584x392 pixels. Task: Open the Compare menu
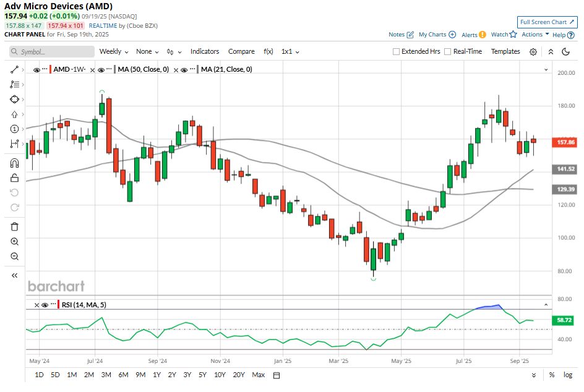pos(241,52)
